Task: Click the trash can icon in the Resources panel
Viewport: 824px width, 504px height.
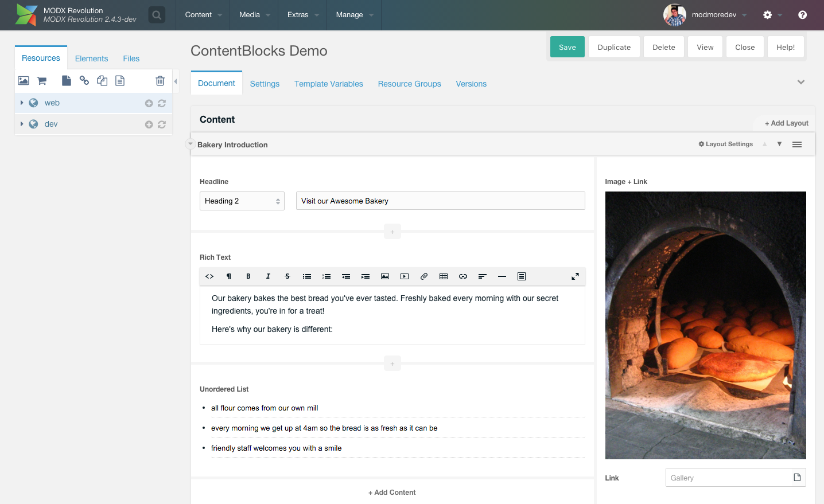Action: click(x=160, y=81)
